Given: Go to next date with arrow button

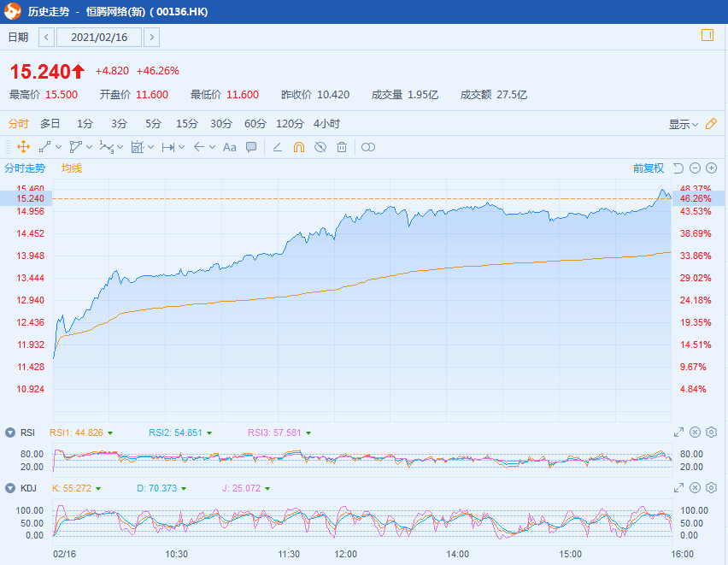Looking at the screenshot, I should tap(151, 37).
